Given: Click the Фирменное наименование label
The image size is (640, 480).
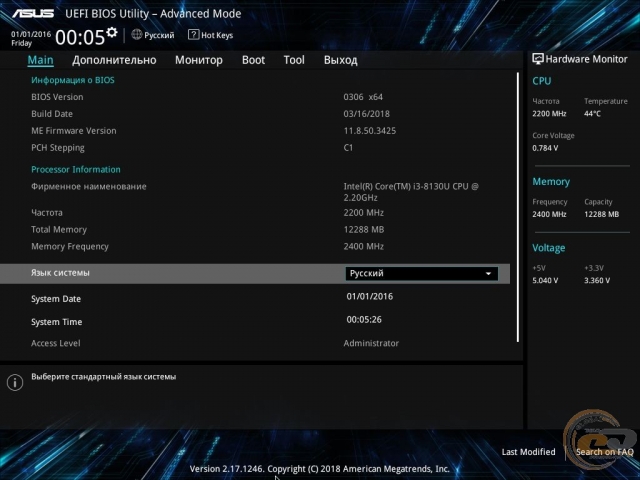Looking at the screenshot, I should pyautogui.click(x=89, y=187).
